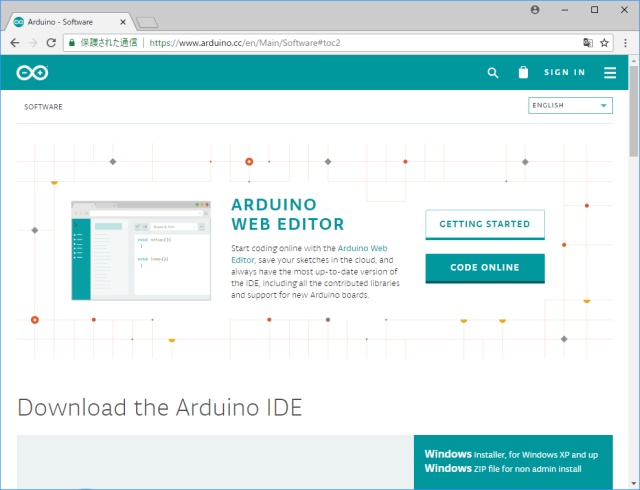Open Chrome's three-dot menu
640x490 pixels.
625,42
